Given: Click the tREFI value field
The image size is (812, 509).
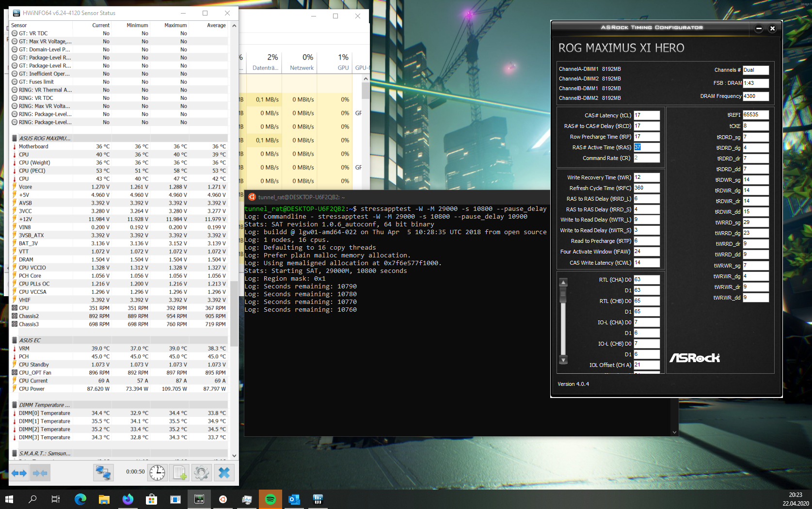Looking at the screenshot, I should click(x=756, y=115).
